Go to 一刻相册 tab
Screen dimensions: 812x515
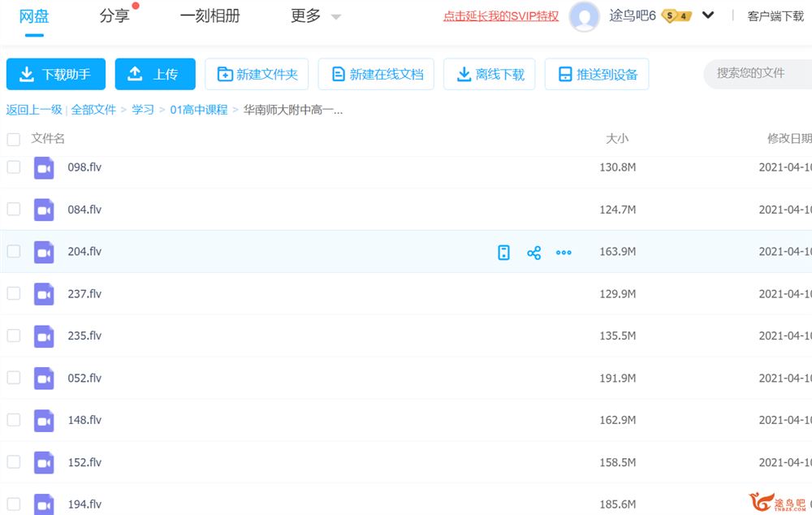pyautogui.click(x=209, y=16)
